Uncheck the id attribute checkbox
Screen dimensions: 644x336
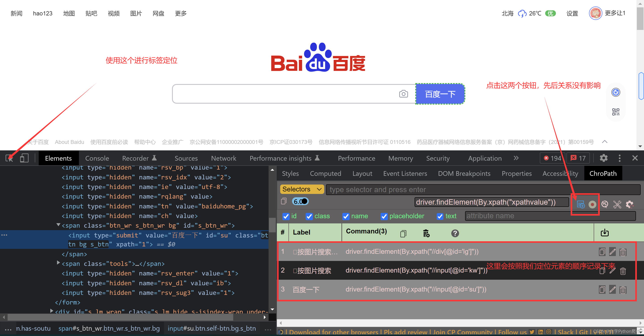[286, 216]
